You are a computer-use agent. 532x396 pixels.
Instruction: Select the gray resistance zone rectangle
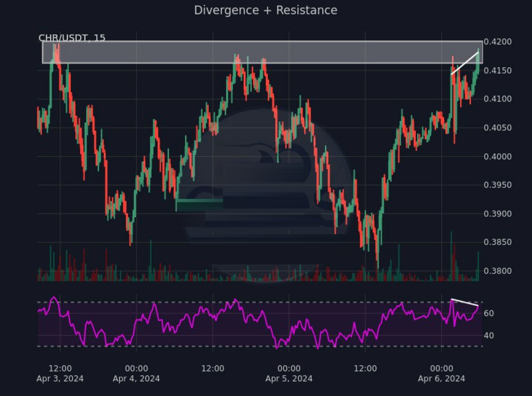tap(262, 52)
